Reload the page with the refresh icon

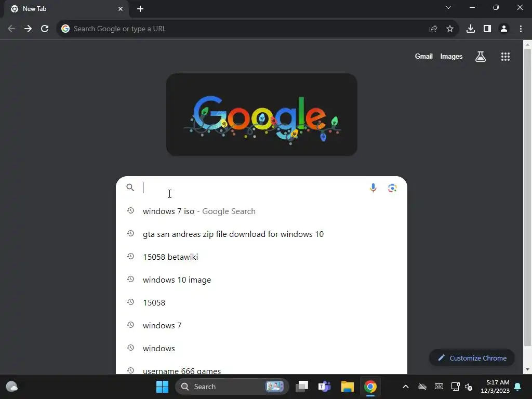click(x=45, y=29)
